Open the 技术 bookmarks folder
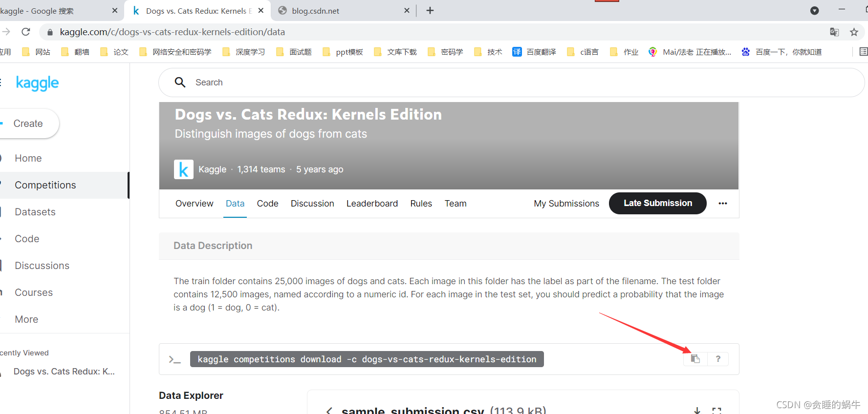Viewport: 868px width, 414px height. [x=488, y=52]
